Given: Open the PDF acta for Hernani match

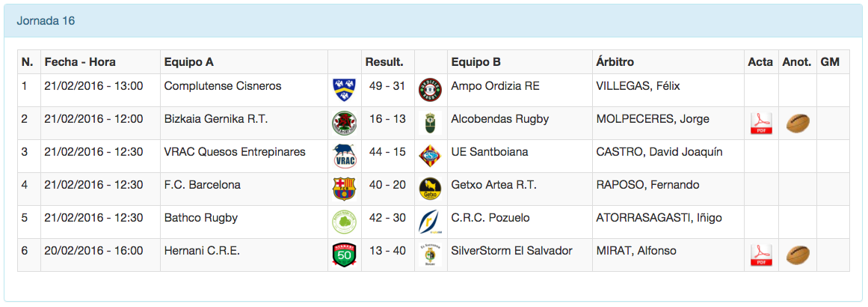Looking at the screenshot, I should pyautogui.click(x=761, y=255).
